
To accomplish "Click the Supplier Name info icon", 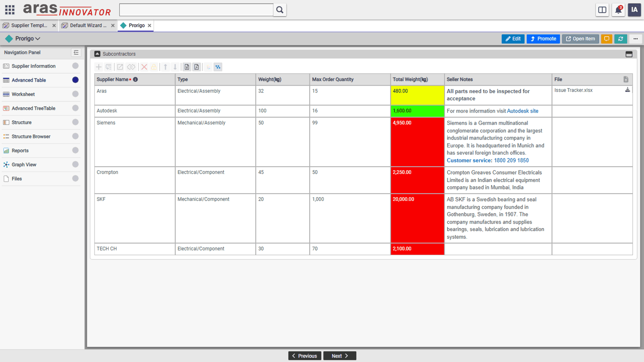I will click(x=136, y=79).
